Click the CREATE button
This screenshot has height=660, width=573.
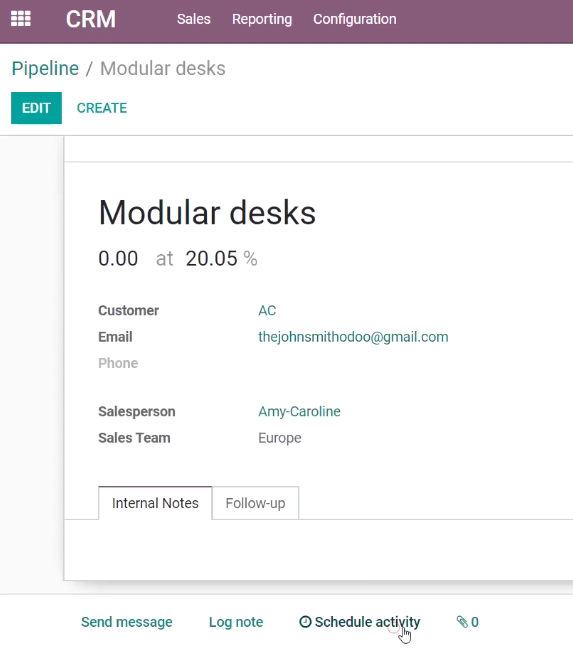pyautogui.click(x=102, y=108)
